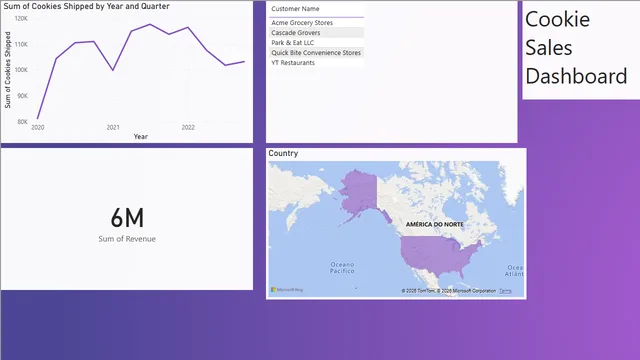This screenshot has height=360, width=640.
Task: Click the 120K value on y-axis
Action: coord(21,19)
